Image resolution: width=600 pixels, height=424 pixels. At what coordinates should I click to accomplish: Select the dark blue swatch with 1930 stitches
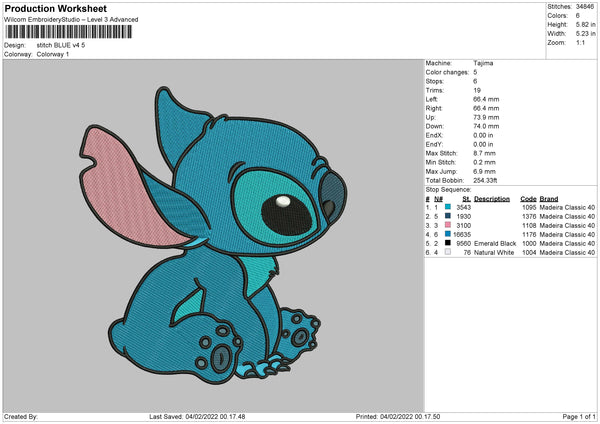(447, 216)
